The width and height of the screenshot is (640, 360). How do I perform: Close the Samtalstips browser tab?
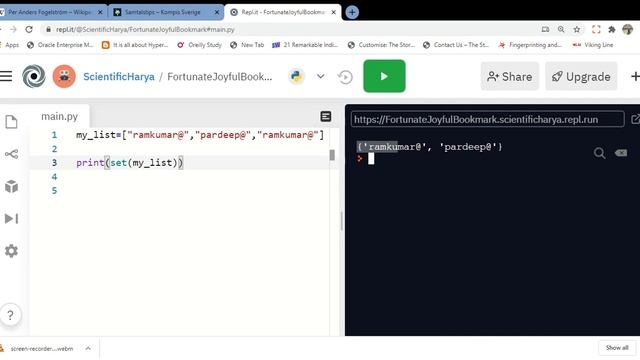click(217, 12)
